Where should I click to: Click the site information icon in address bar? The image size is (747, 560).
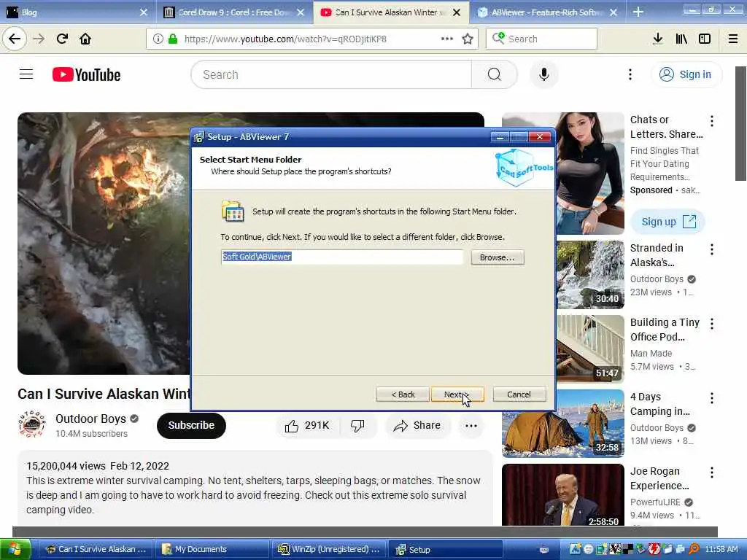coord(158,39)
